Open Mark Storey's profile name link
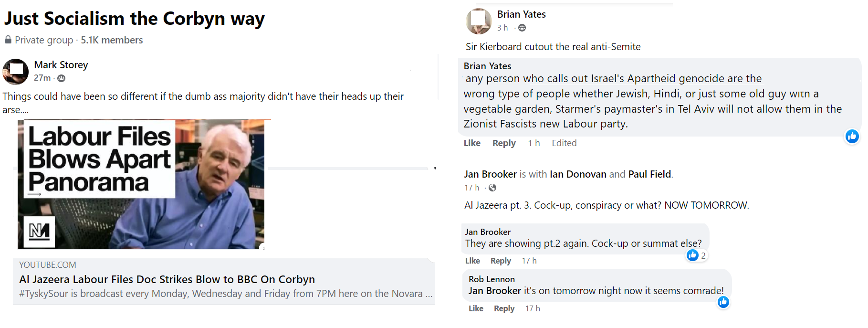Screen dimensions: 868x328 pyautogui.click(x=61, y=65)
